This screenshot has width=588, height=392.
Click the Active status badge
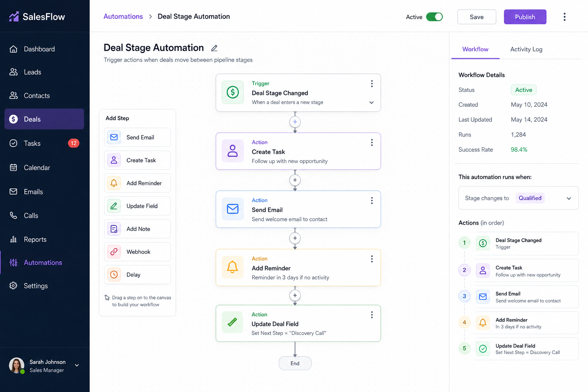tap(523, 90)
